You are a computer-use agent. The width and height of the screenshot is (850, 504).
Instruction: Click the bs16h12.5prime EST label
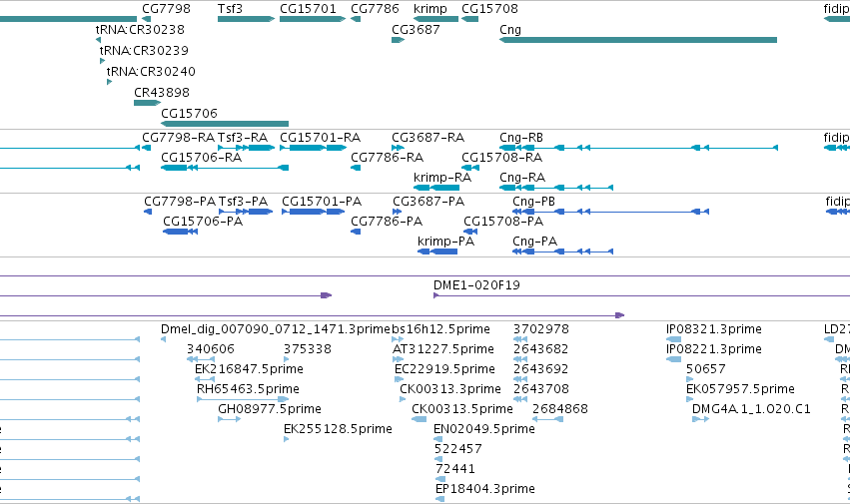point(440,329)
